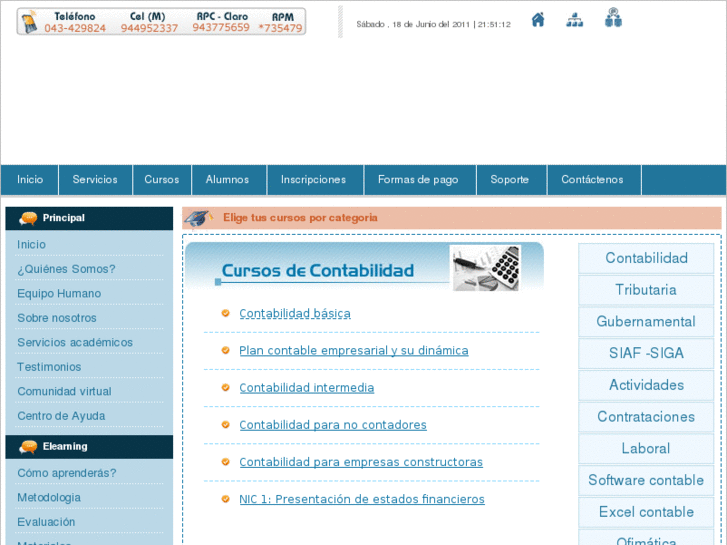Click the registered users icon in header
Image resolution: width=727 pixels, height=545 pixels.
613,18
